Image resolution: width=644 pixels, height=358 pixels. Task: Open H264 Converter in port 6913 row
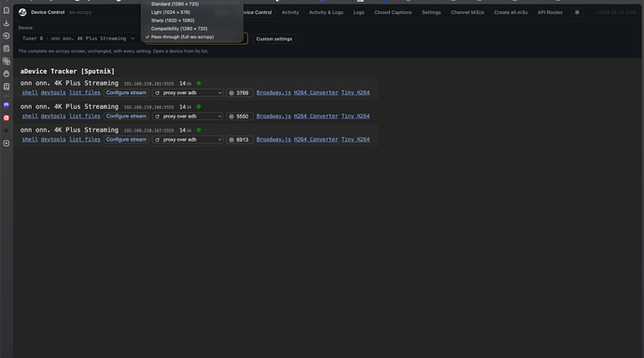click(315, 140)
